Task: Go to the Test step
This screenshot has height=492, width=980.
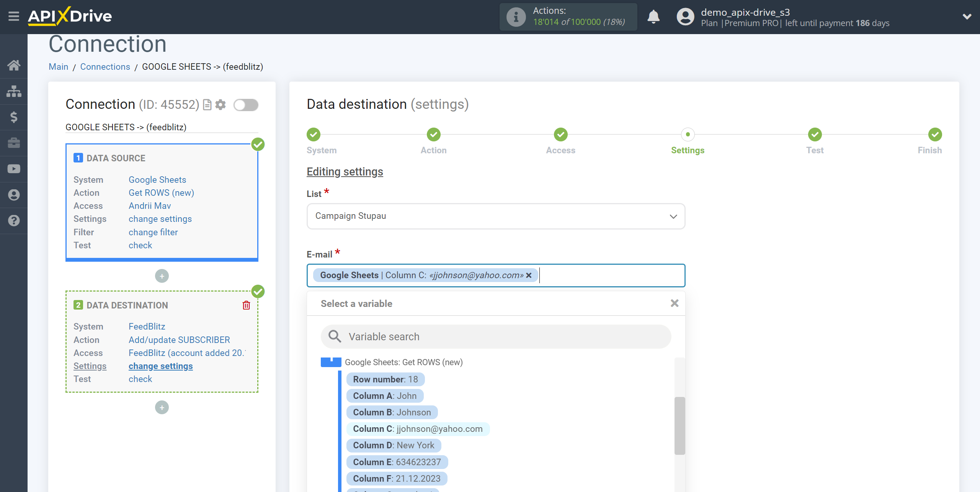Action: coord(815,134)
